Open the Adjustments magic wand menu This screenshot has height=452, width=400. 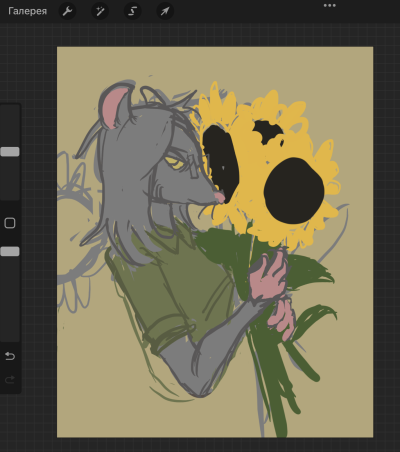(x=100, y=11)
